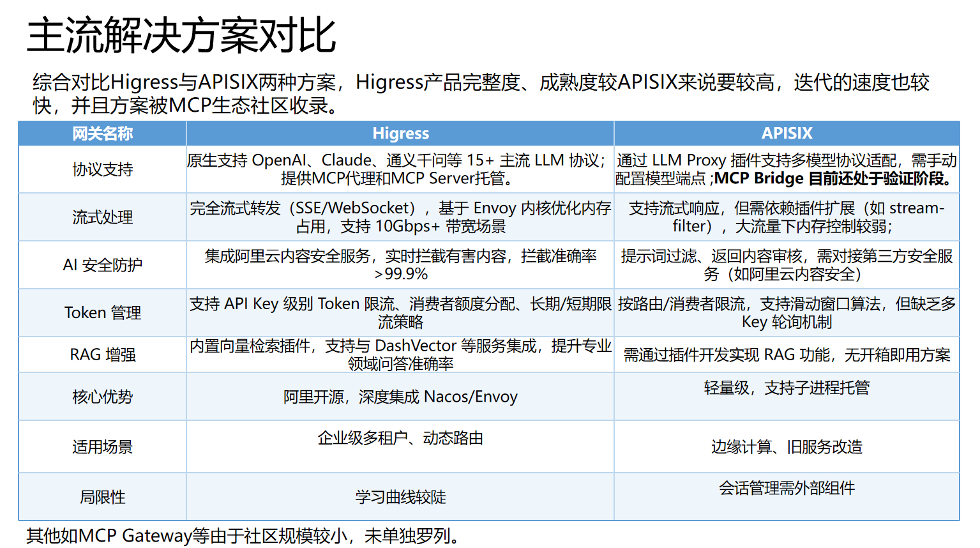Click APISIX cell about 提示词过滤
Screen dimensions: 980x548
click(787, 264)
